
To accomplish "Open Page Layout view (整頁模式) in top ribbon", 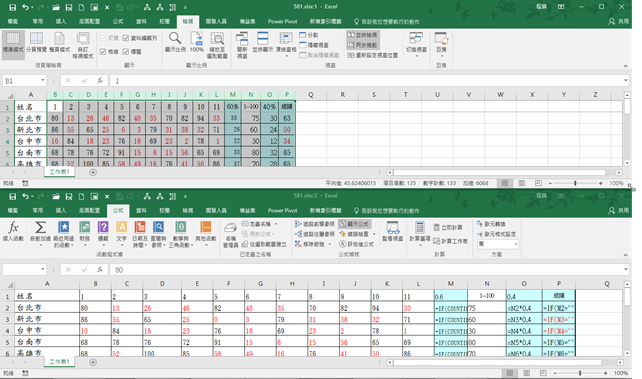I will [x=60, y=43].
